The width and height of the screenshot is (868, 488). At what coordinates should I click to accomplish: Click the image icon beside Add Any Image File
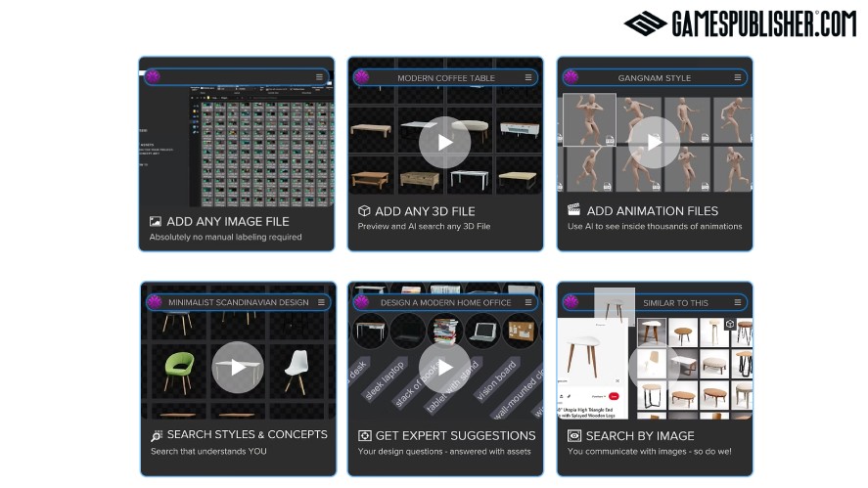155,221
